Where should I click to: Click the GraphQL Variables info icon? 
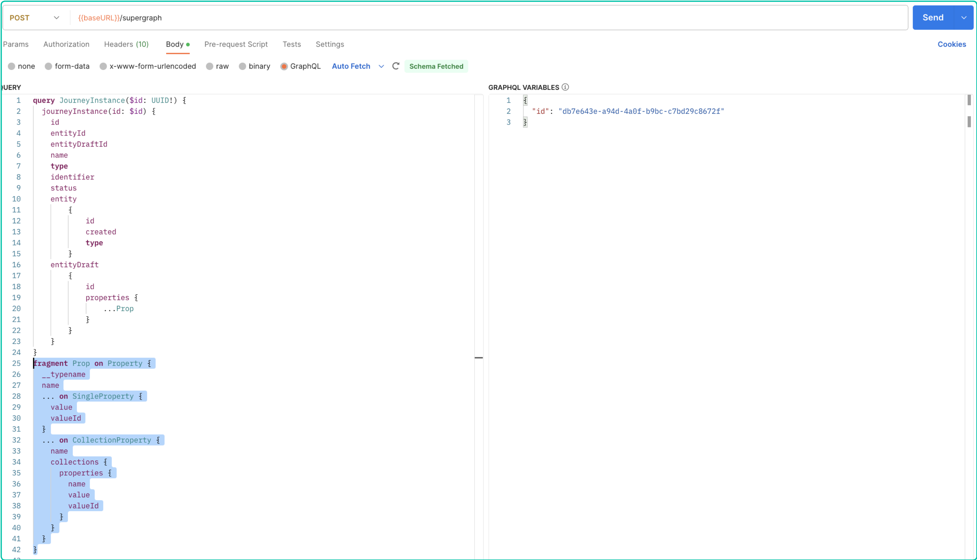[x=565, y=87]
